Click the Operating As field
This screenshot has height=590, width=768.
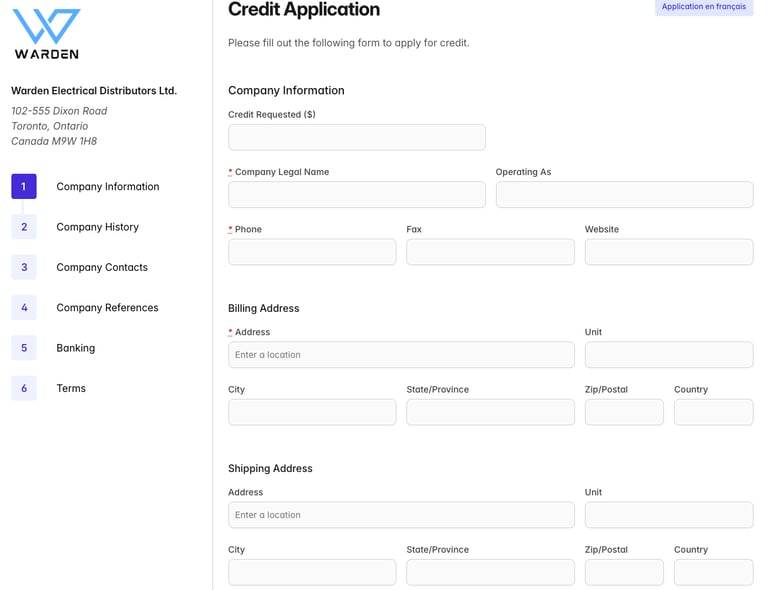coord(624,195)
